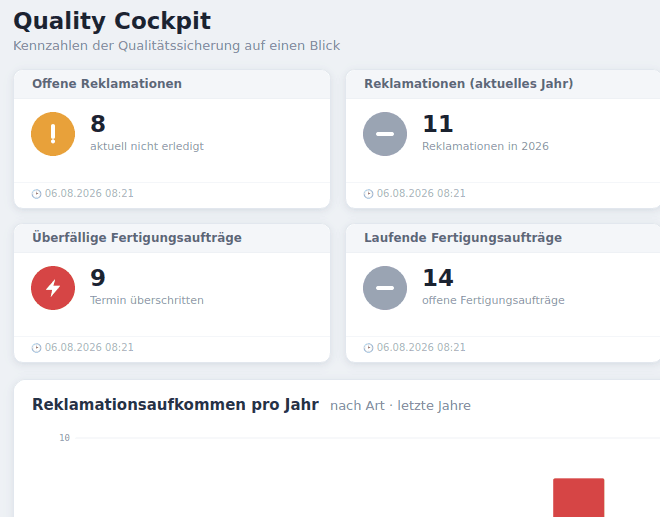Click the 'offene Fertigungsaufträge' label
Image resolution: width=660 pixels, height=517 pixels.
pyautogui.click(x=493, y=300)
